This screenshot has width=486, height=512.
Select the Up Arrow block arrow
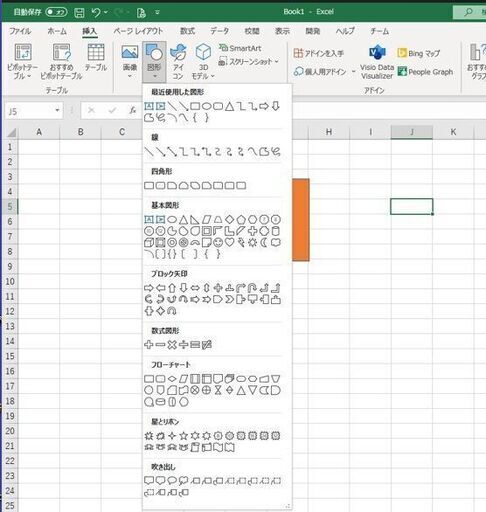pyautogui.click(x=172, y=288)
